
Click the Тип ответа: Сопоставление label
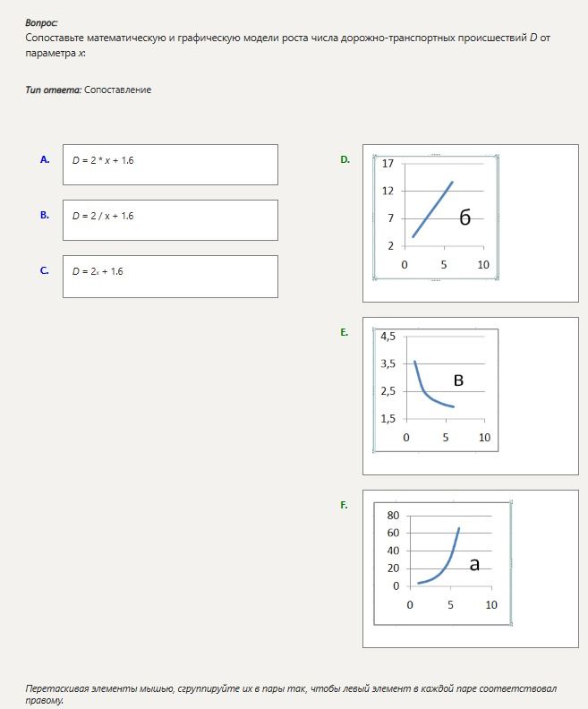pos(88,90)
